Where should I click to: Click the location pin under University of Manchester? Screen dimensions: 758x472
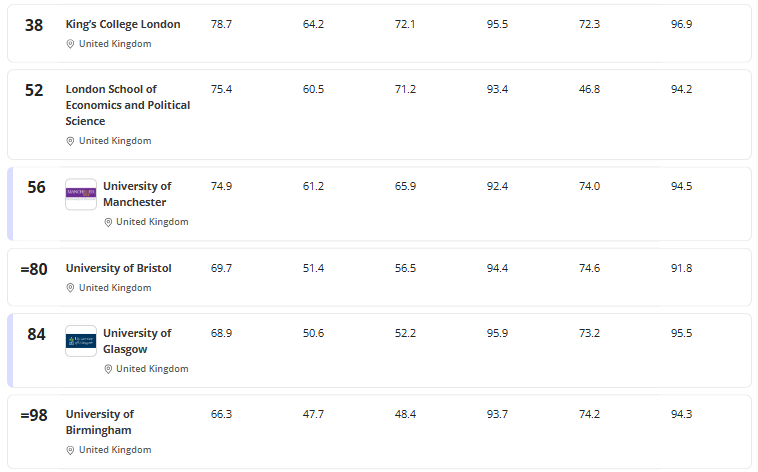point(108,222)
